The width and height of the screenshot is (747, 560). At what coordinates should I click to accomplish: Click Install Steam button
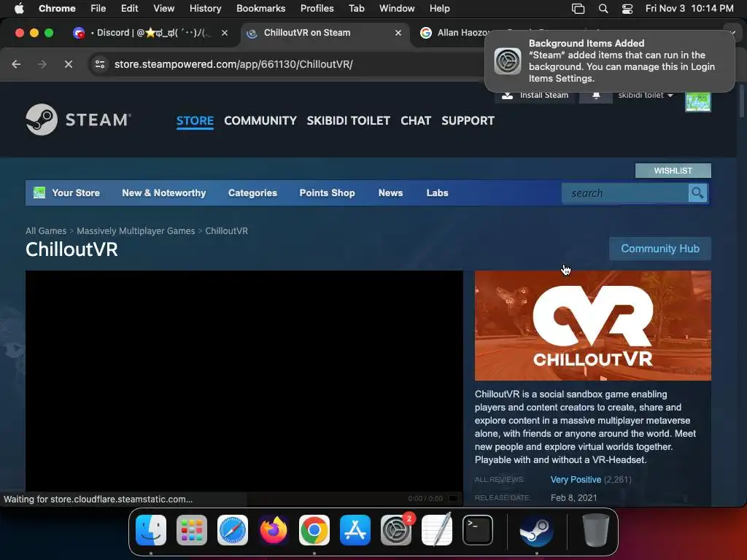(x=535, y=96)
